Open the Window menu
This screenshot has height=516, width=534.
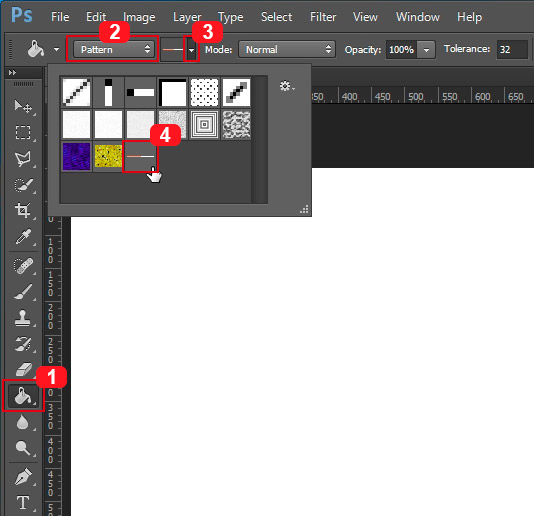418,17
